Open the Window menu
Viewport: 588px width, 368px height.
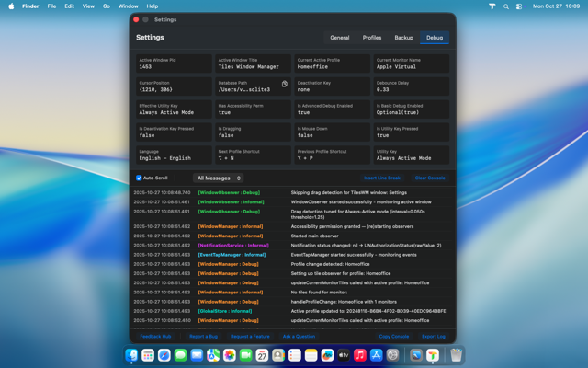(x=129, y=6)
